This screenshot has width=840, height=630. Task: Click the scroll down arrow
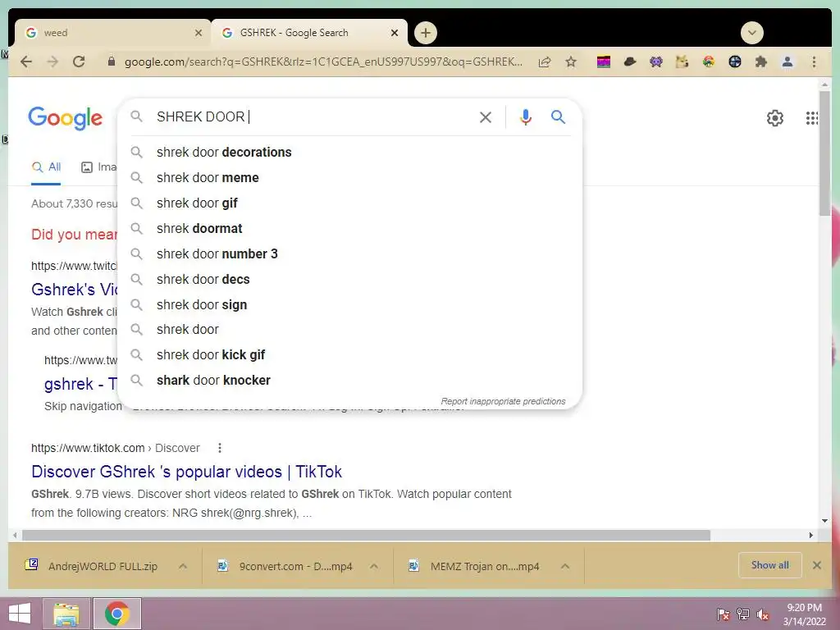tap(824, 521)
